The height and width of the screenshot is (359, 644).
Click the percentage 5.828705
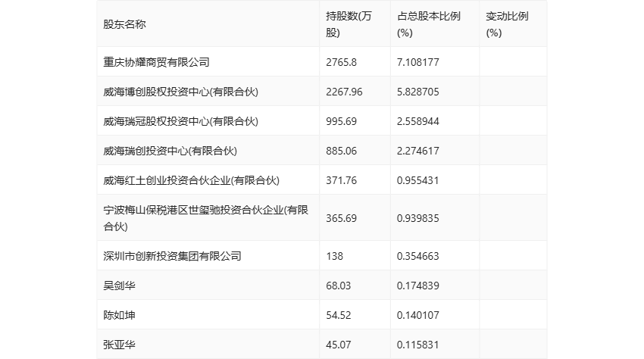(418, 92)
